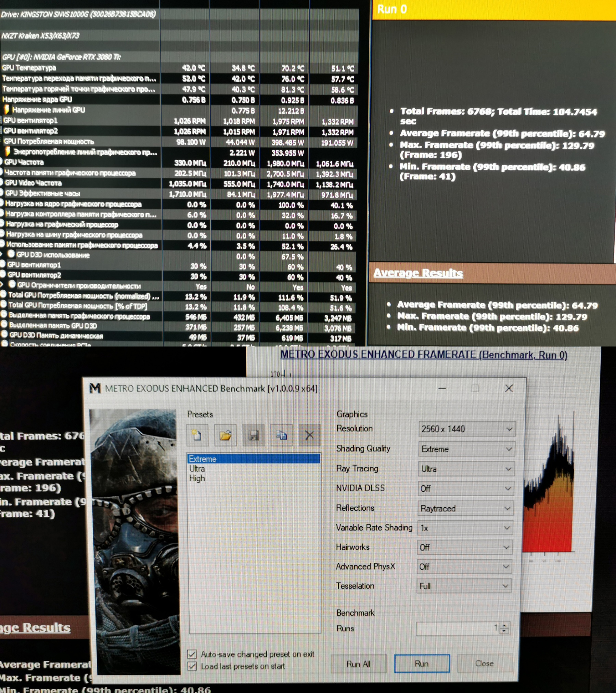Open 'METRO EXODUS ENHANCED FRAMERATE (Benchmark, Run 0)' link
616x693 pixels.
click(x=424, y=355)
